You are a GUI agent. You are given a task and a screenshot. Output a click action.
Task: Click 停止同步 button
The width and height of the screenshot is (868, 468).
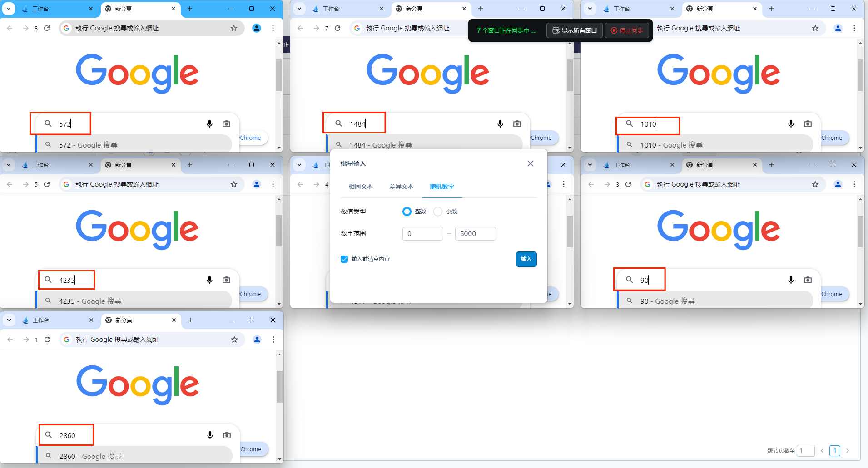point(627,30)
